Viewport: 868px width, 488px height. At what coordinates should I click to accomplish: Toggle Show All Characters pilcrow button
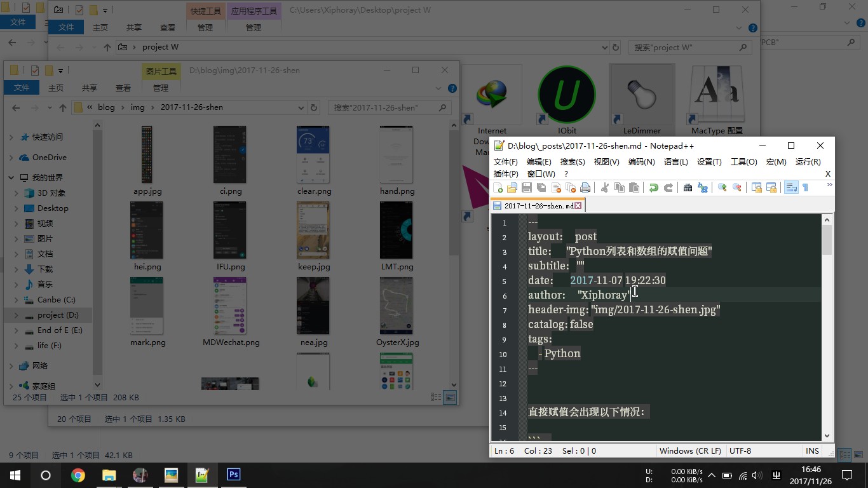pyautogui.click(x=806, y=187)
